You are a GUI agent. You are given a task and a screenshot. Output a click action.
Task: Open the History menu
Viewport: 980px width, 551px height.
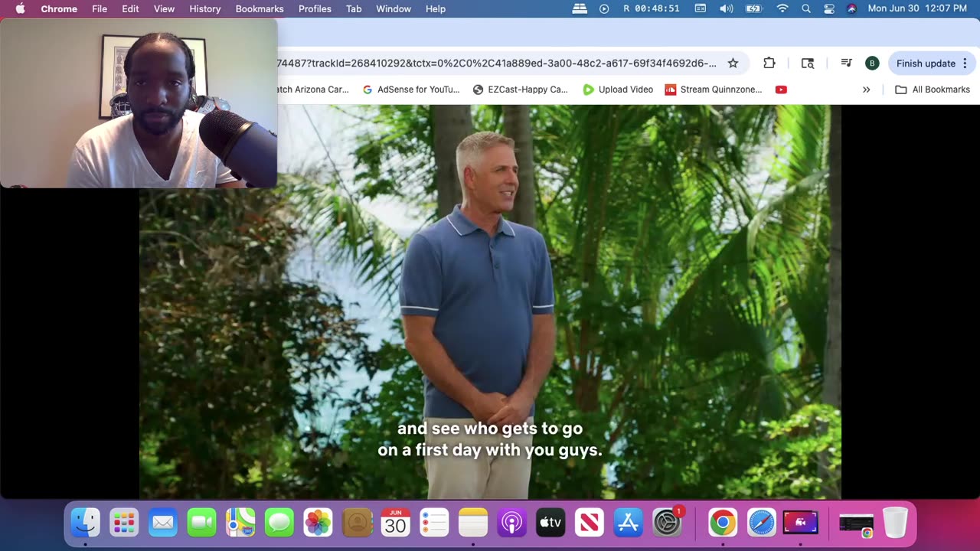pos(204,8)
